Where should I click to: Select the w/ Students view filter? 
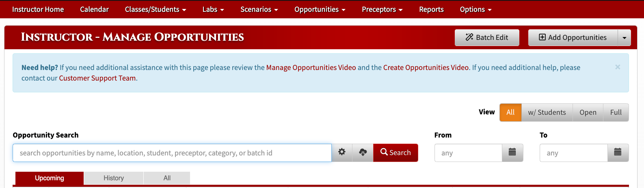(547, 112)
